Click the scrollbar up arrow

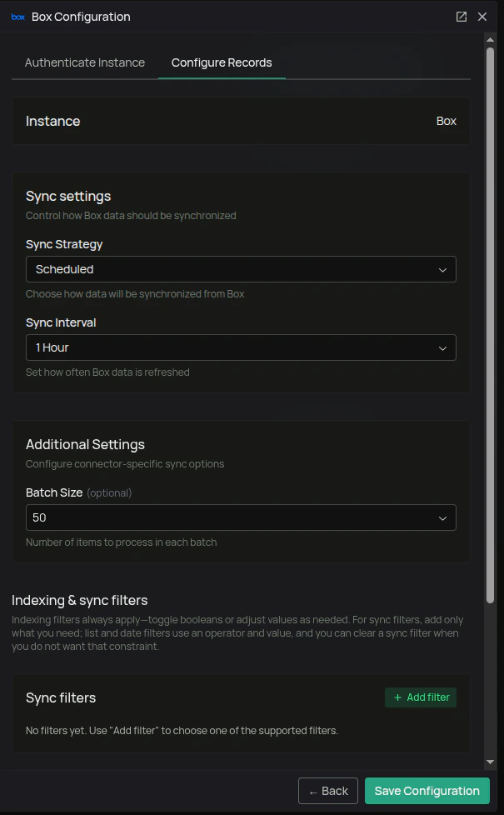(x=490, y=40)
